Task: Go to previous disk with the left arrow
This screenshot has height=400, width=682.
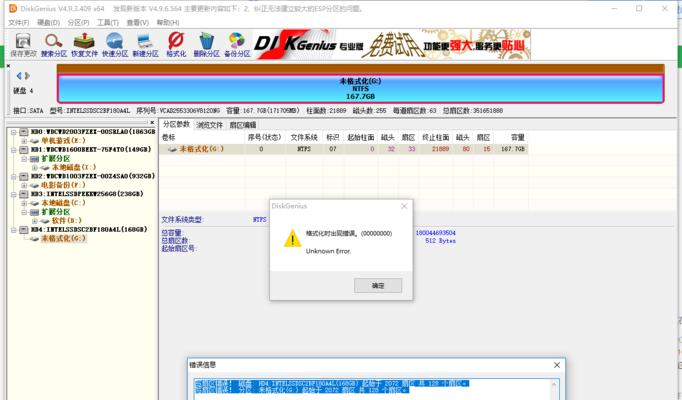Action: tap(19, 76)
